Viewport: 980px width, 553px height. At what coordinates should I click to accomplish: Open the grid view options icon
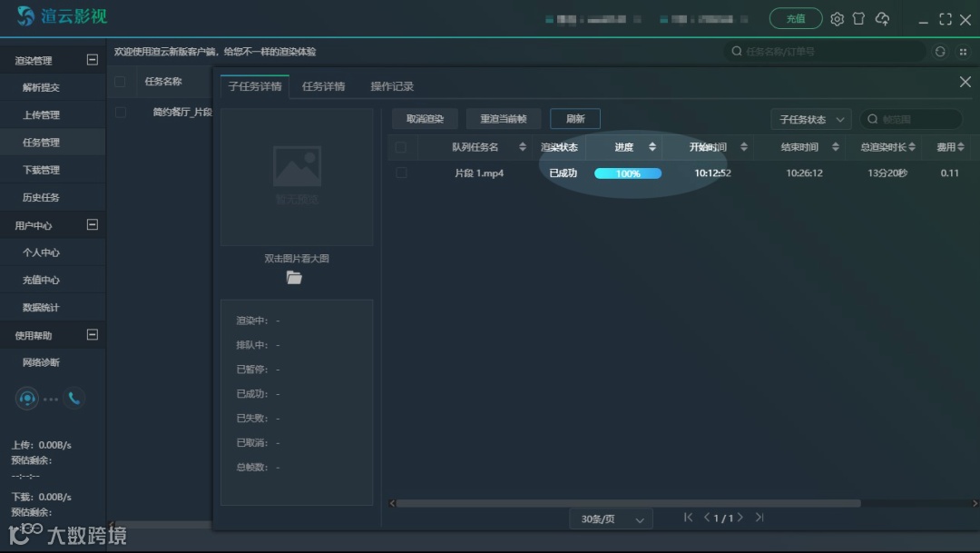[x=963, y=52]
